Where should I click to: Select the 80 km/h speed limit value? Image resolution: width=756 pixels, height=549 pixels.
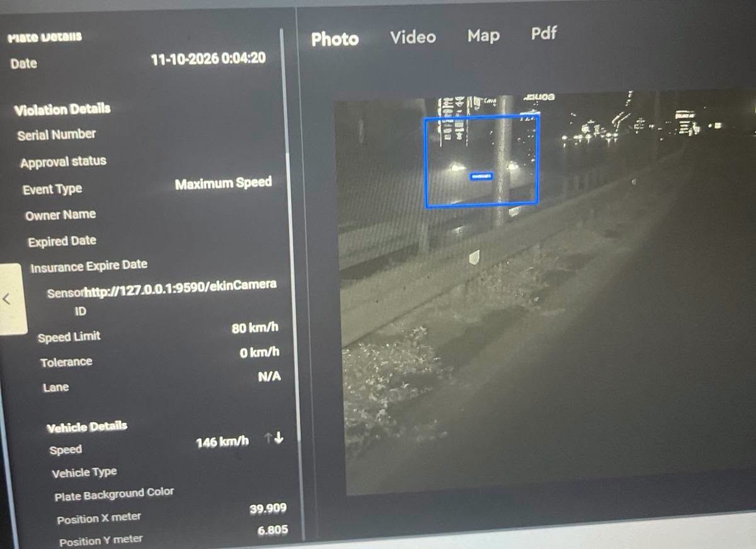coord(255,329)
